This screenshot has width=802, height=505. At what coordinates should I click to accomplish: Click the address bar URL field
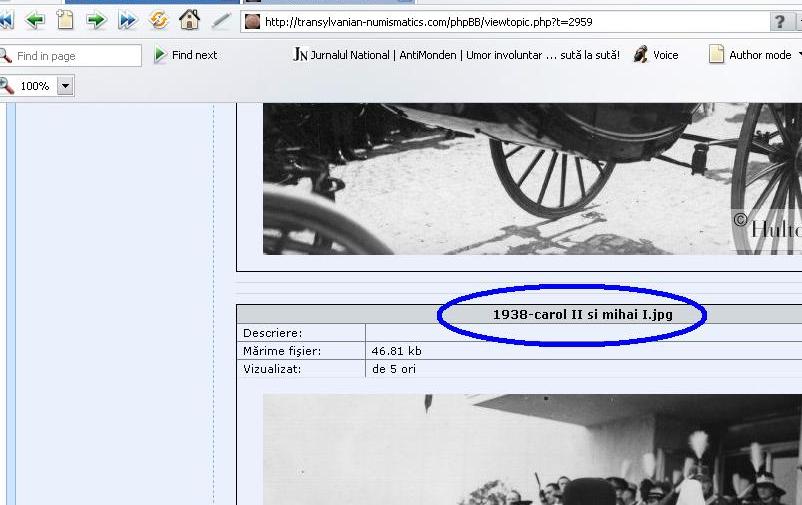pos(500,21)
